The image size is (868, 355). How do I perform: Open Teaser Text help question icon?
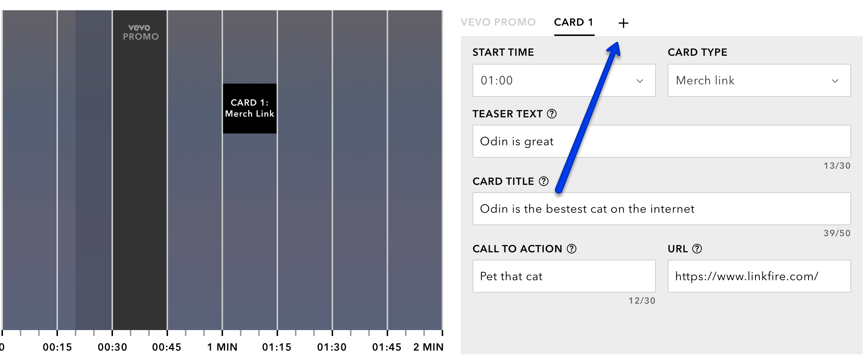coord(552,114)
